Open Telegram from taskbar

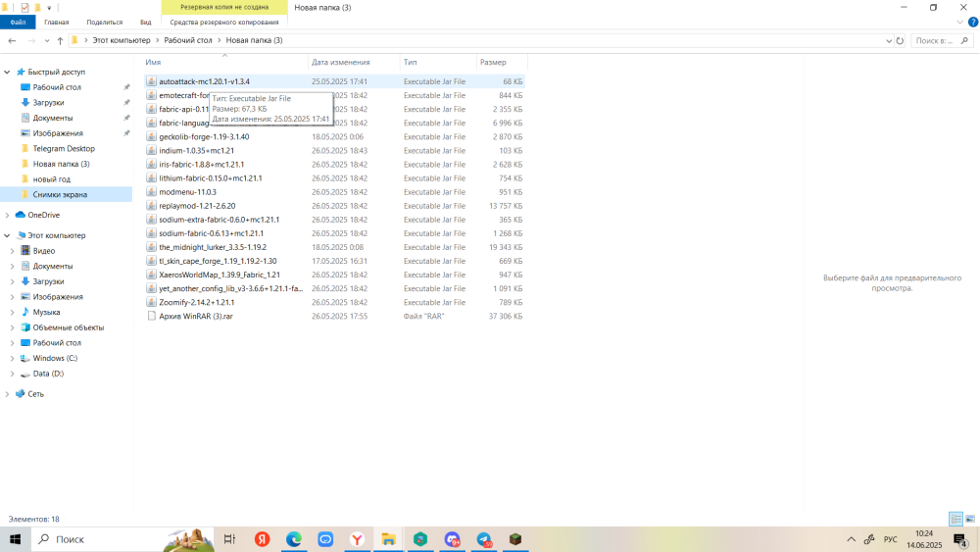pos(484,539)
